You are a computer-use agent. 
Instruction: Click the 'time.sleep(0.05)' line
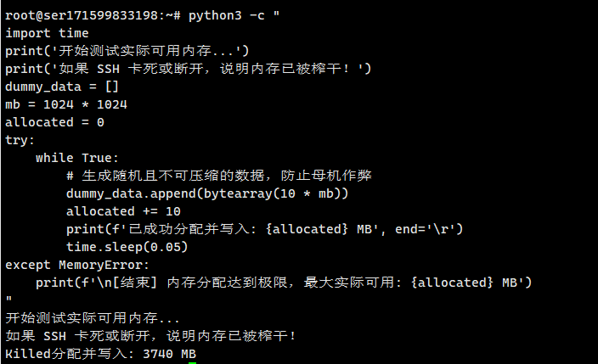pos(127,247)
